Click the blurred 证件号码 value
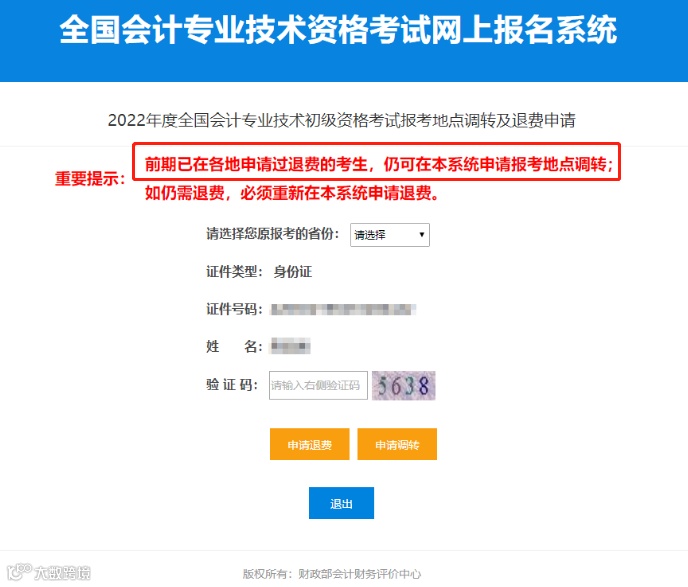Image resolution: width=688 pixels, height=587 pixels. 343,309
